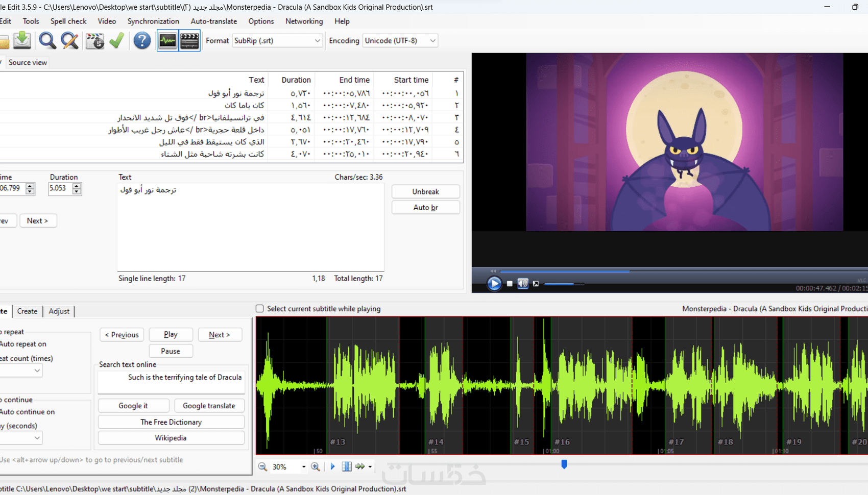Zoom in the waveform with plus magnifier
This screenshot has width=868, height=495.
[x=316, y=466]
